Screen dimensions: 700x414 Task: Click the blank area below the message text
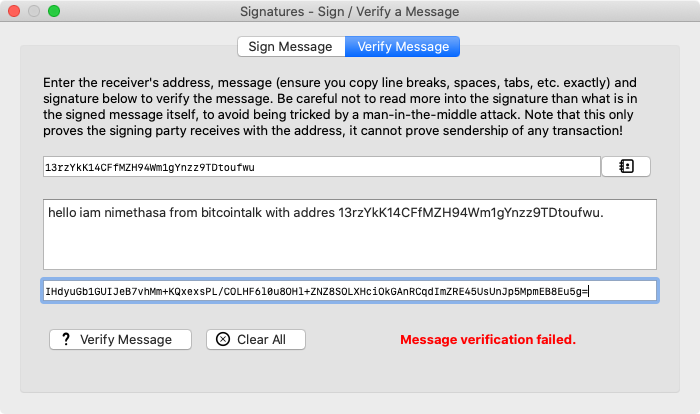click(x=350, y=248)
